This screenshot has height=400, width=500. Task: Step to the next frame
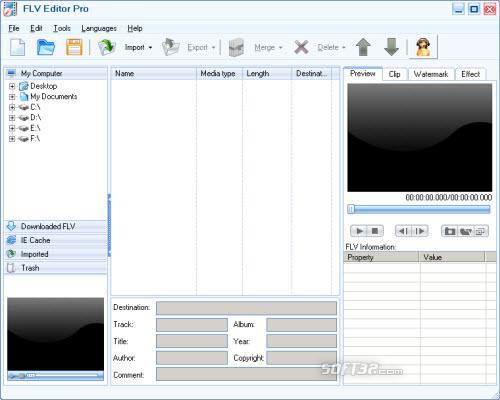420,231
